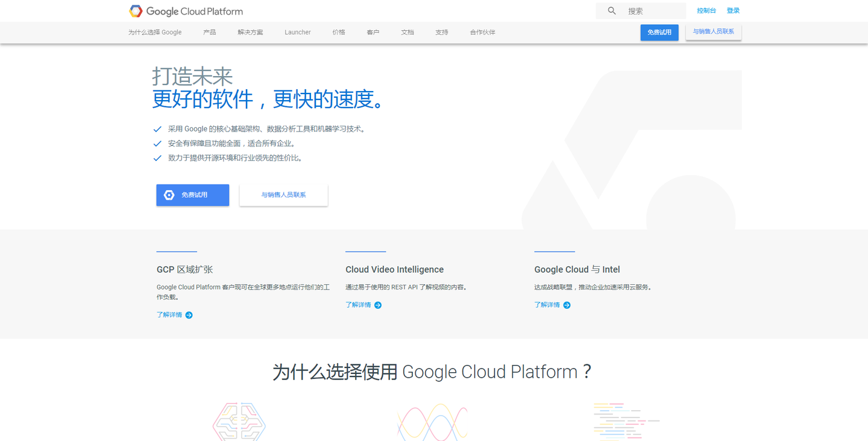Focus the 搜索 search field
The height and width of the screenshot is (441, 868).
point(641,11)
